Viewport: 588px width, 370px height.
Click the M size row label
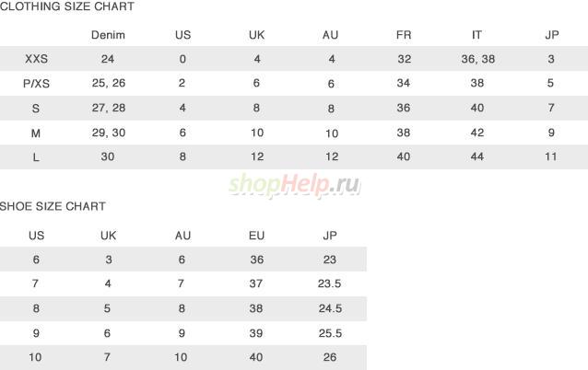(36, 133)
